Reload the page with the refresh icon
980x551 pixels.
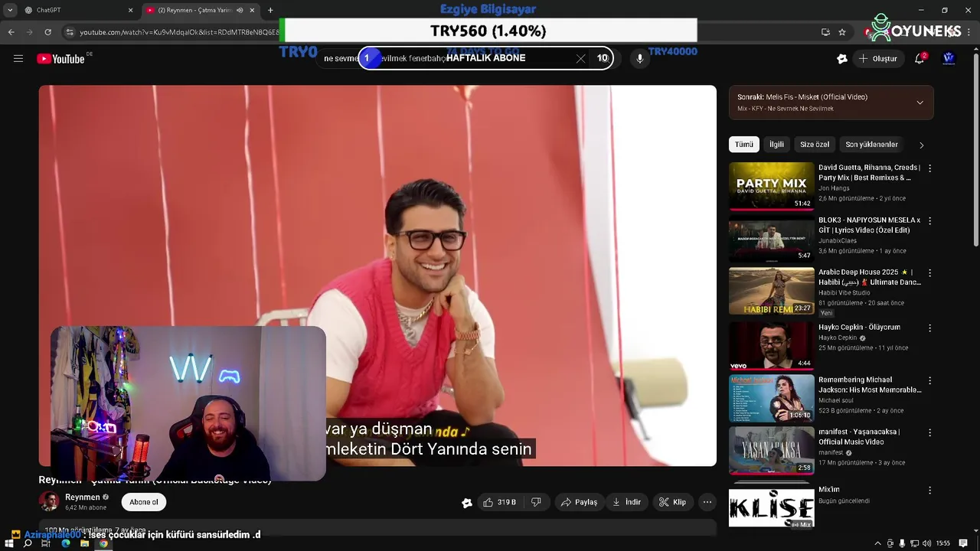pyautogui.click(x=47, y=32)
